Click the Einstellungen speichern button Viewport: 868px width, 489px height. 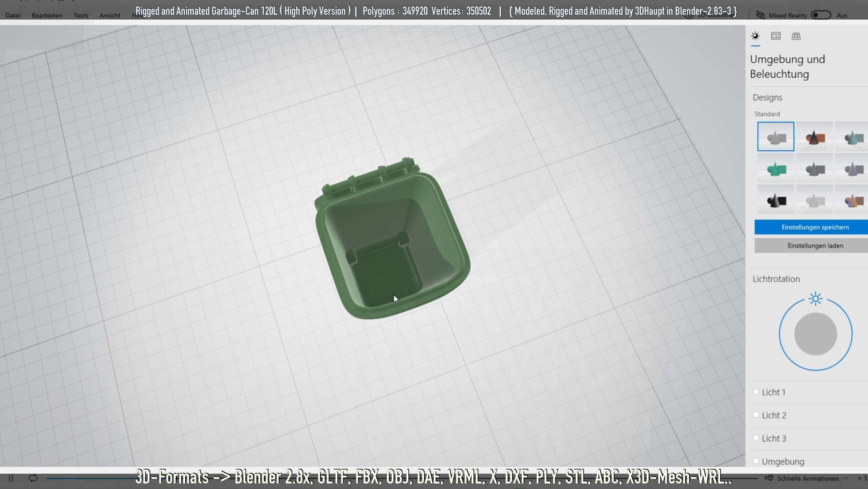point(811,227)
